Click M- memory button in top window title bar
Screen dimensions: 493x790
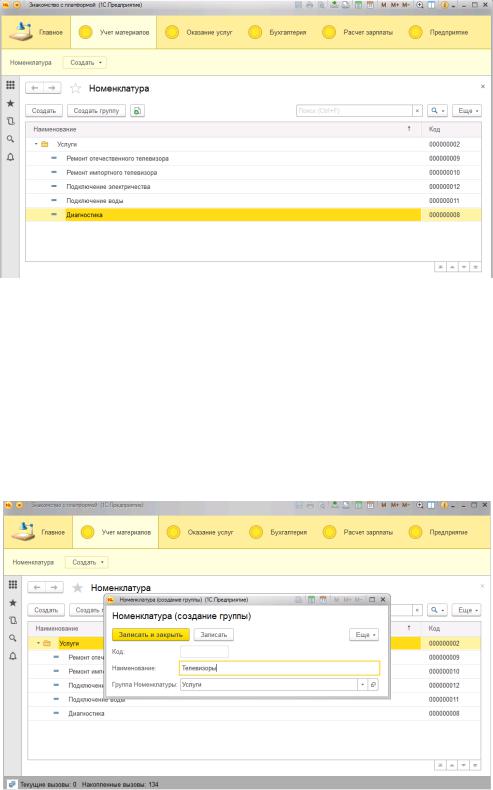point(406,5)
